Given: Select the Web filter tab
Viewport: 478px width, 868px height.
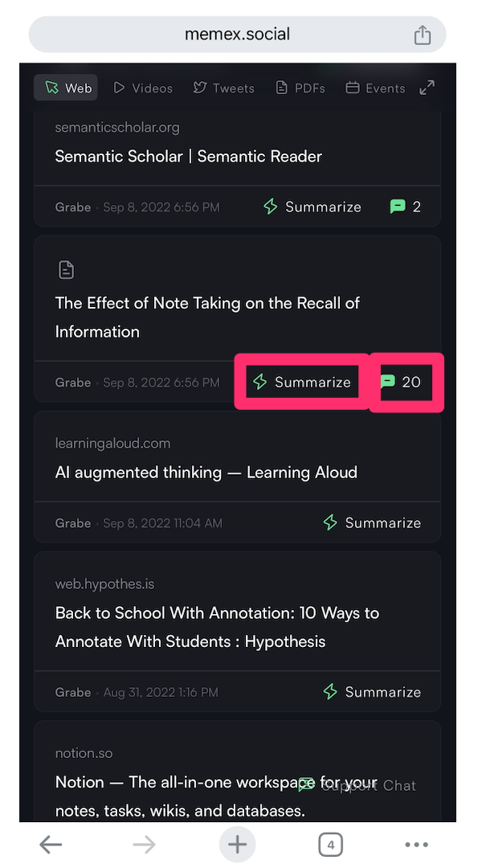Looking at the screenshot, I should [x=66, y=88].
